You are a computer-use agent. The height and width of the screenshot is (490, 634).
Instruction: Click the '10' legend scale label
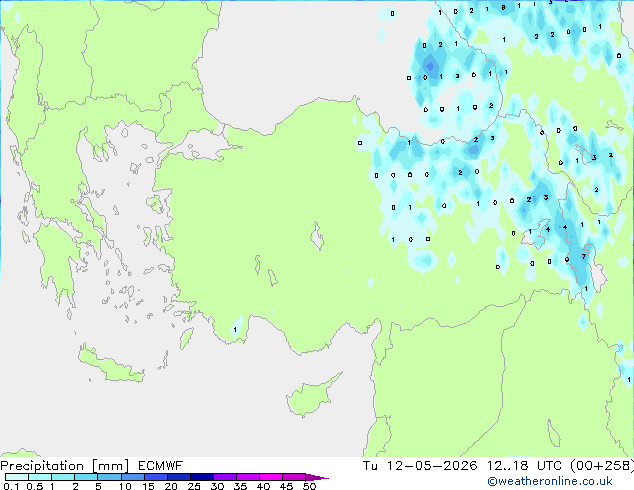pyautogui.click(x=125, y=486)
